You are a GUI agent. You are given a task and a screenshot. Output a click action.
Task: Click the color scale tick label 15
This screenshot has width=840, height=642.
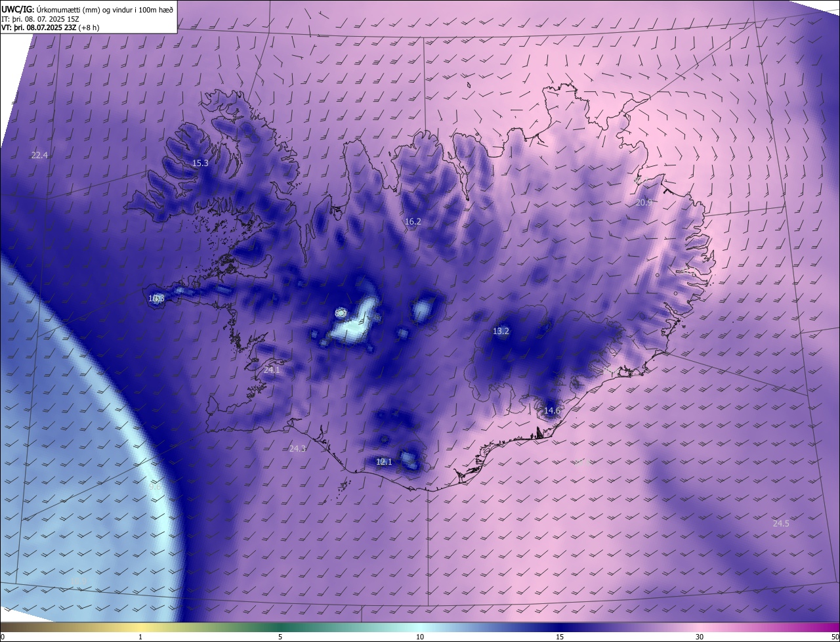560,637
